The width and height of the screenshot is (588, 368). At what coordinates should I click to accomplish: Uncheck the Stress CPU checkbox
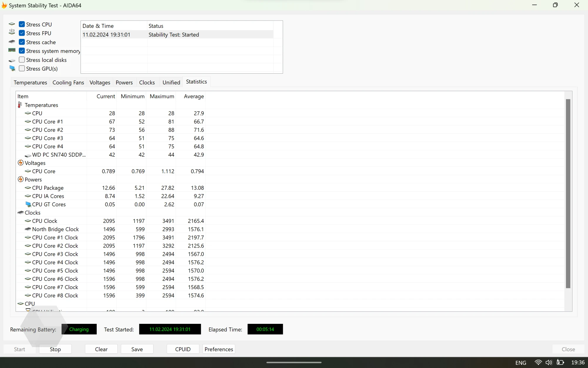point(22,24)
